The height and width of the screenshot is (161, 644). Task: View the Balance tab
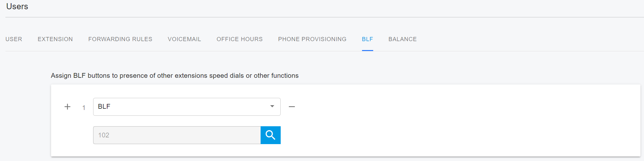click(x=403, y=39)
